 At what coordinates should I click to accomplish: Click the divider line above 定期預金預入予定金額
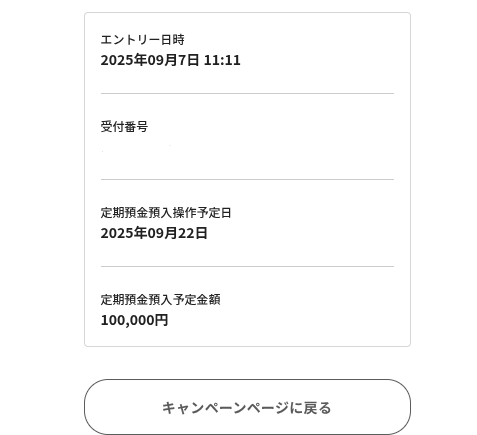247,266
